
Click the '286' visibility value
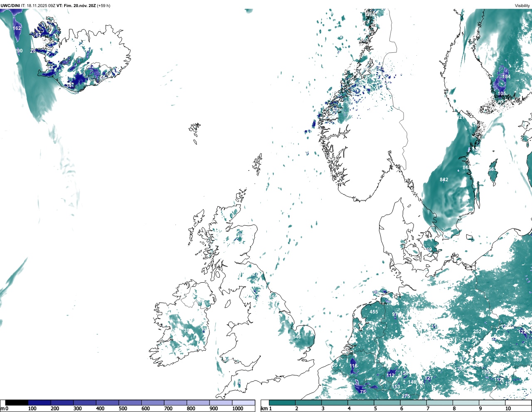coord(461,369)
